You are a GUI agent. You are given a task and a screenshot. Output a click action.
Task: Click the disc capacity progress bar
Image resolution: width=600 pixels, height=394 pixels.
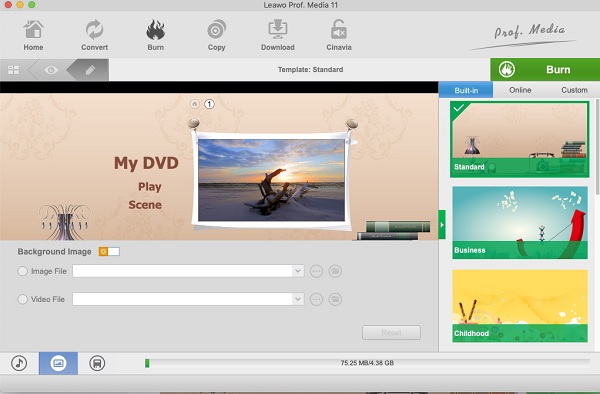coord(367,363)
